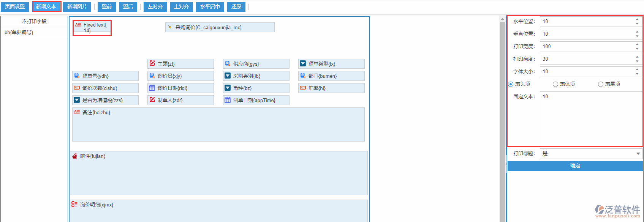Open 页面设置 in the toolbar
Image resolution: width=644 pixels, height=222 pixels.
coord(15,7)
